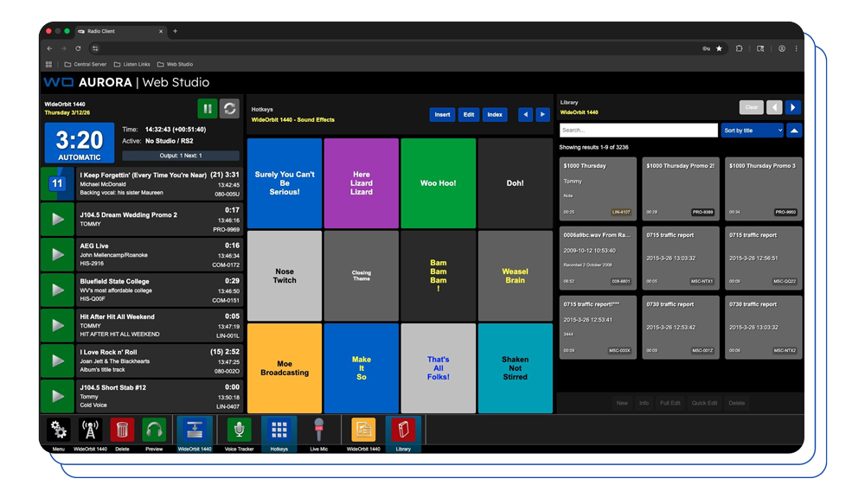This screenshot has height=504, width=865.
Task: Click the Library previous page arrow
Action: [774, 107]
